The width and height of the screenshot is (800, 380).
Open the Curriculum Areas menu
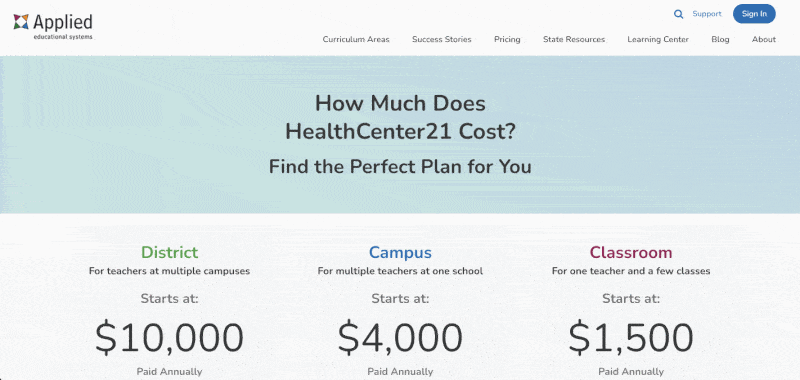[356, 39]
